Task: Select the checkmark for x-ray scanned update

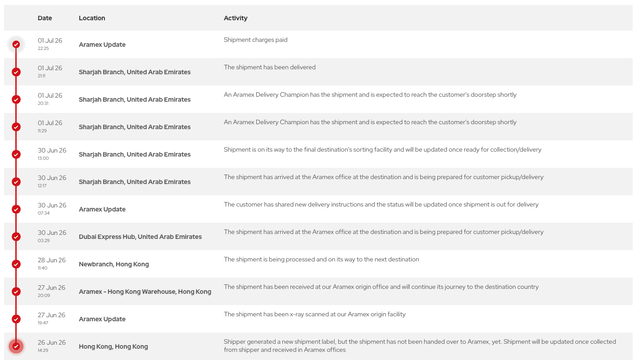Action: [x=16, y=319]
